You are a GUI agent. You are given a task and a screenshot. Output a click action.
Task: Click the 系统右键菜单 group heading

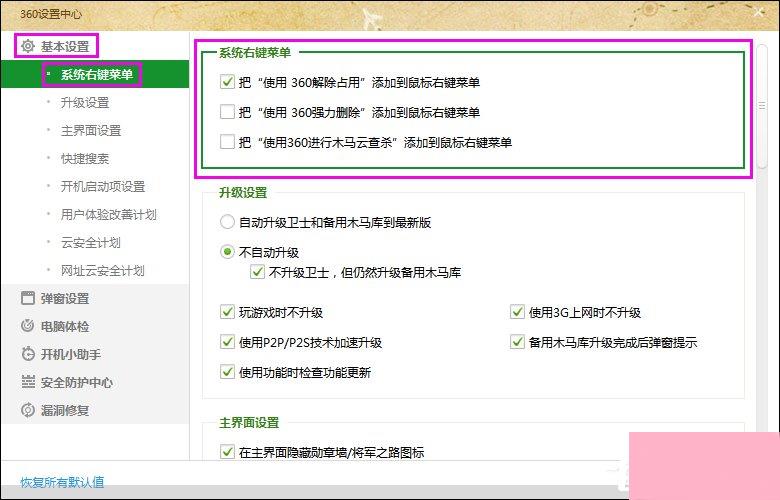tap(255, 52)
